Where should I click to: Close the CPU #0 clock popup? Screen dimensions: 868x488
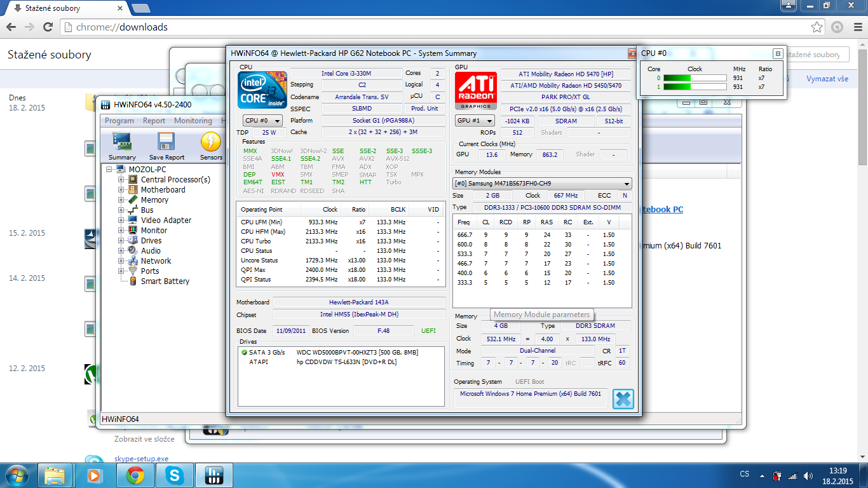click(777, 53)
